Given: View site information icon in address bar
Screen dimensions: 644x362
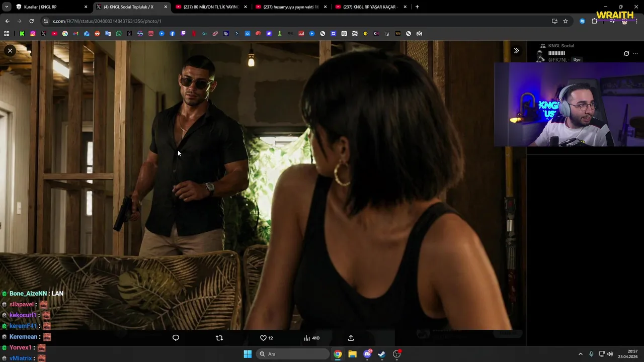Looking at the screenshot, I should (46, 21).
